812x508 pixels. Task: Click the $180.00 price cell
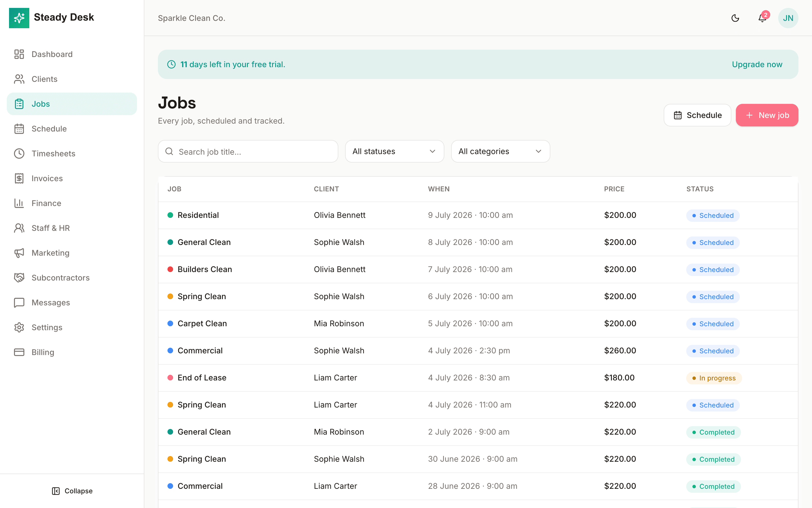click(619, 378)
